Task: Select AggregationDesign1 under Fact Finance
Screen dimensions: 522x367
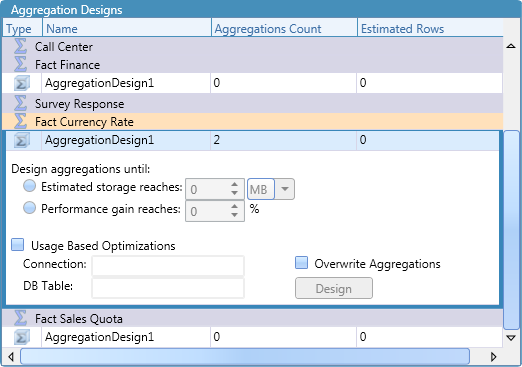Action: (252, 83)
